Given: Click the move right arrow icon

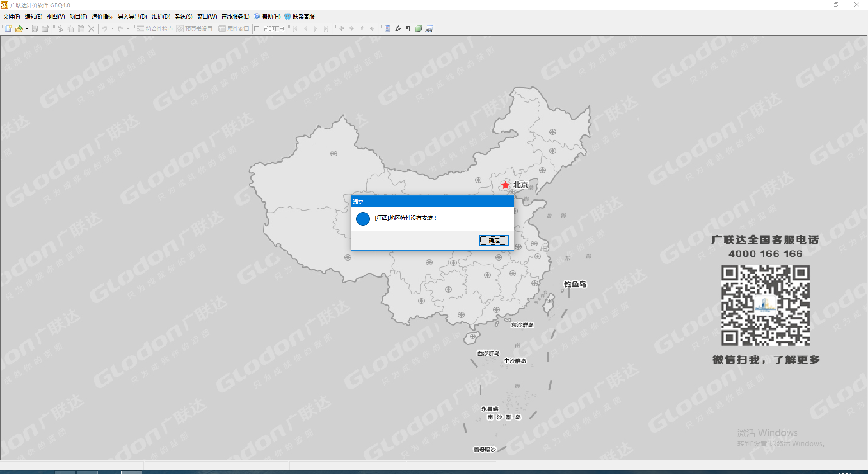Looking at the screenshot, I should point(351,28).
